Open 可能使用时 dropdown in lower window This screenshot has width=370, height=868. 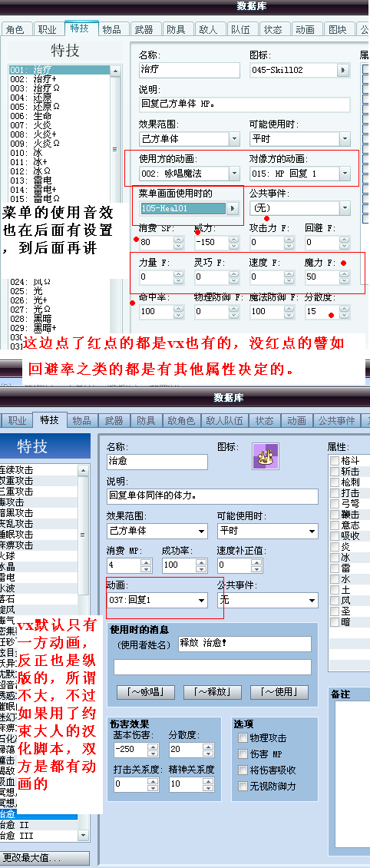click(x=312, y=531)
